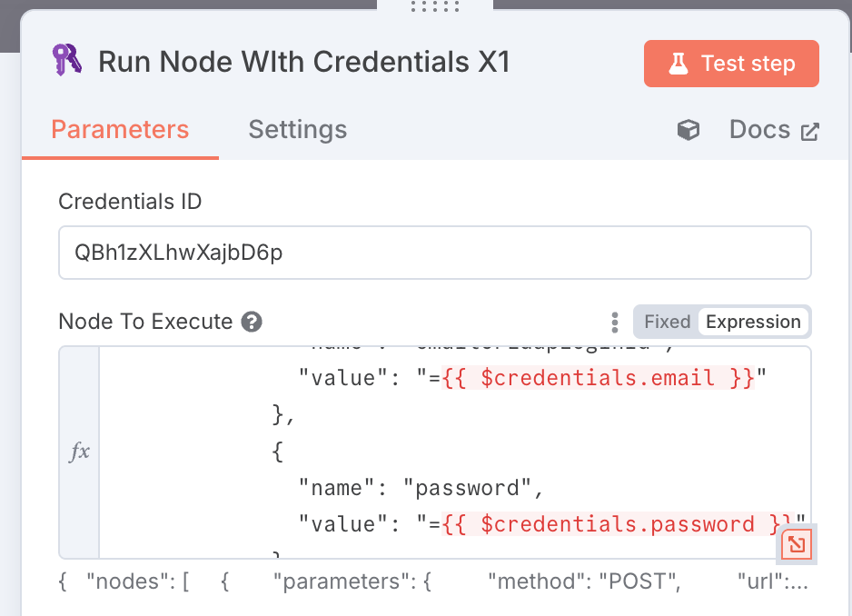Select the Parameters tab
The width and height of the screenshot is (852, 616).
[119, 130]
